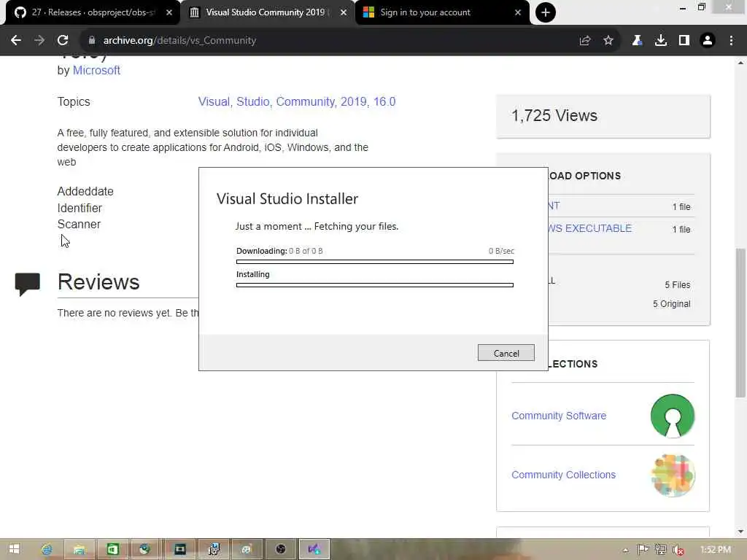The height and width of the screenshot is (560, 747).
Task: Open the Chrome three-dot menu
Action: pos(731,41)
